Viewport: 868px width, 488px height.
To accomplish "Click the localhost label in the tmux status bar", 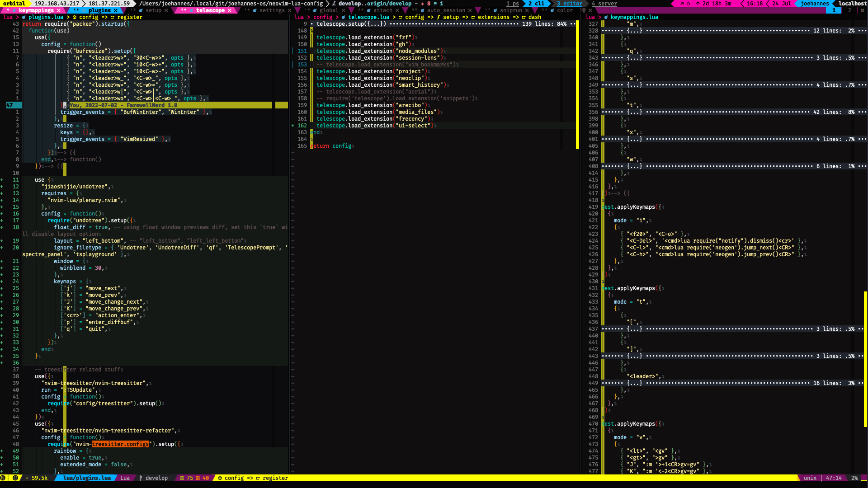I will 852,3.
